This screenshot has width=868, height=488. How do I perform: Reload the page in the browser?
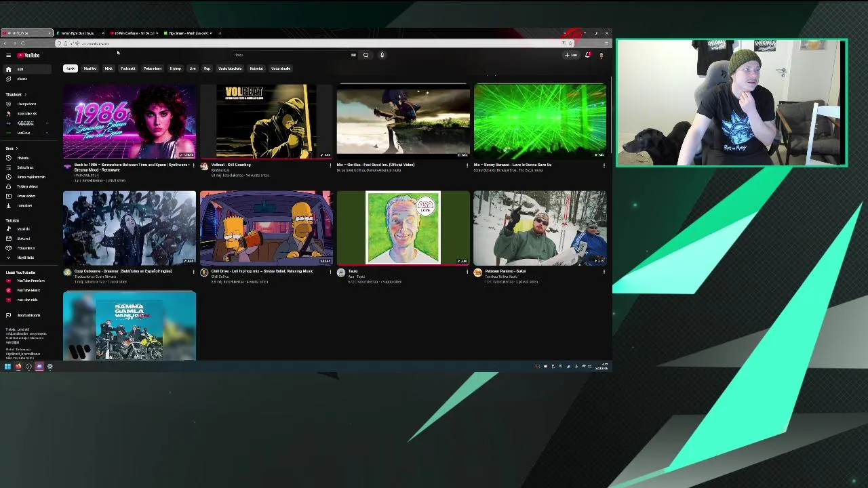(22, 43)
